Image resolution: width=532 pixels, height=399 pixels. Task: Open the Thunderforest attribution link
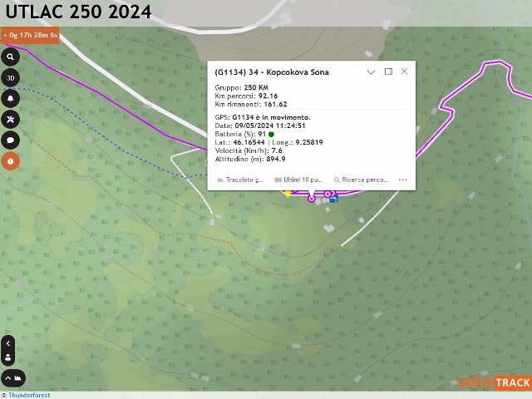pyautogui.click(x=29, y=395)
